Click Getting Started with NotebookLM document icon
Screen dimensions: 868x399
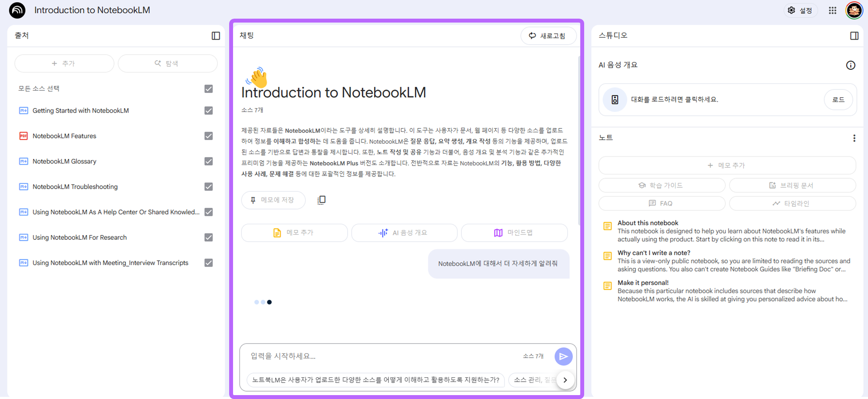(x=23, y=111)
